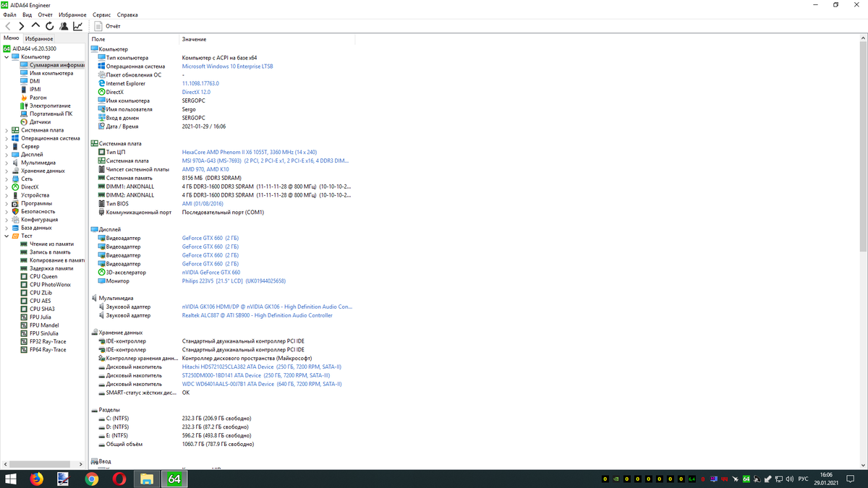This screenshot has height=488, width=868.
Task: Open the Отчёт menu in menu bar
Action: pyautogui.click(x=45, y=14)
